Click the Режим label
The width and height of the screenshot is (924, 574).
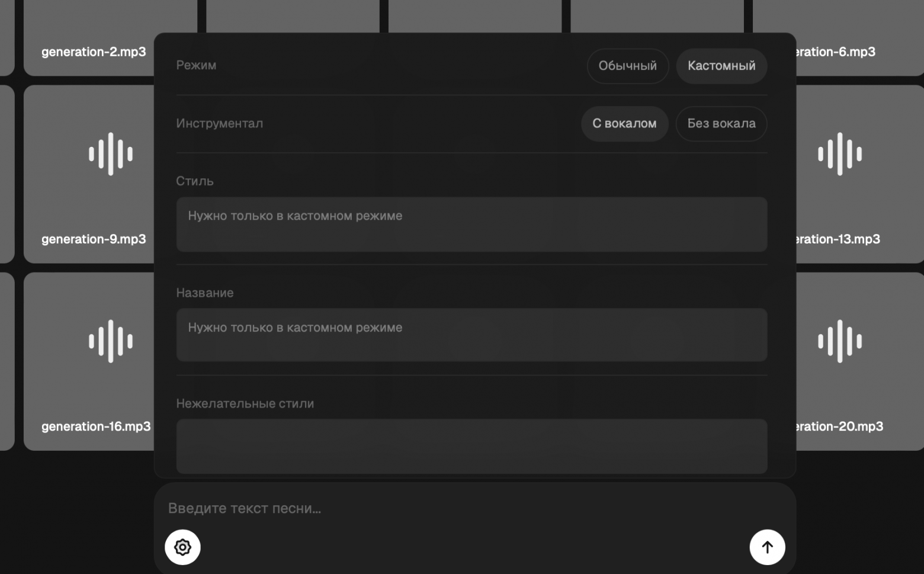point(196,65)
